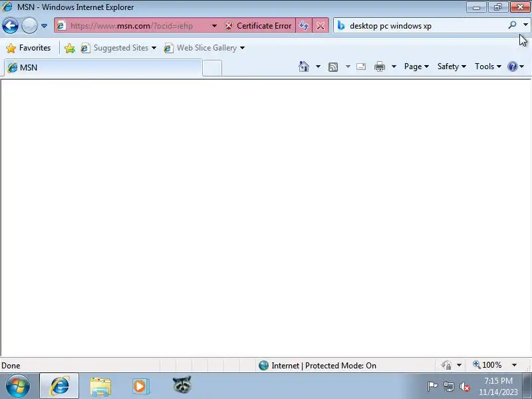Click the raccoon taskbar icon
The width and height of the screenshot is (532, 399).
point(182,385)
